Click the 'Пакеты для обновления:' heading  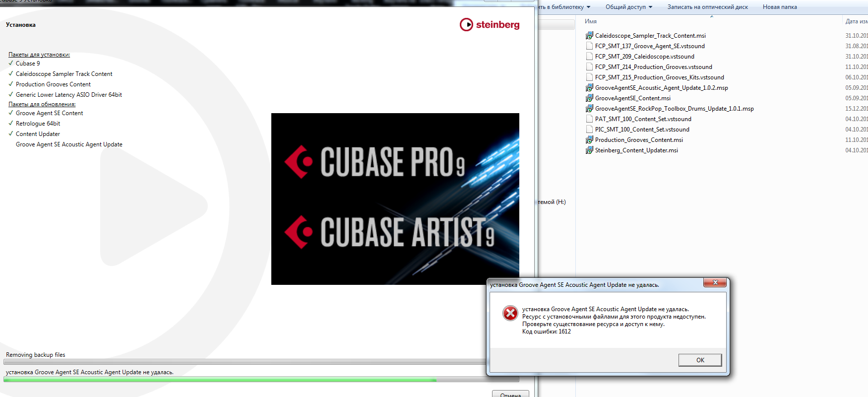(x=42, y=104)
